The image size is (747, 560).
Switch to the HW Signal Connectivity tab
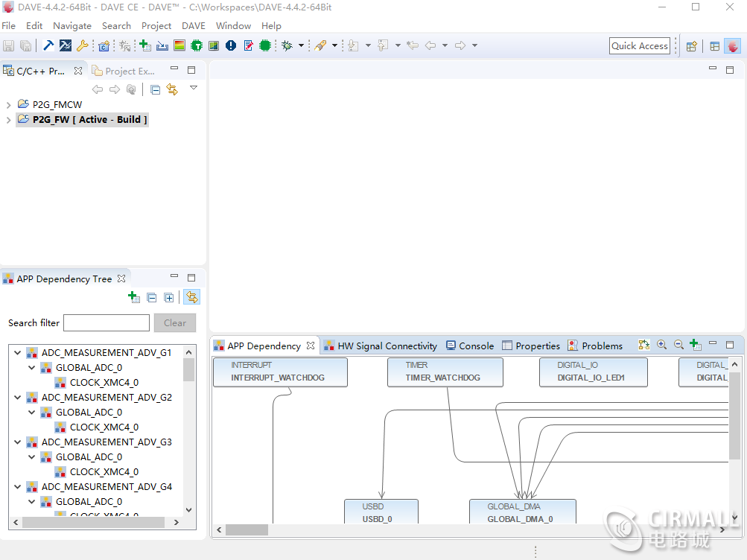[x=387, y=346]
